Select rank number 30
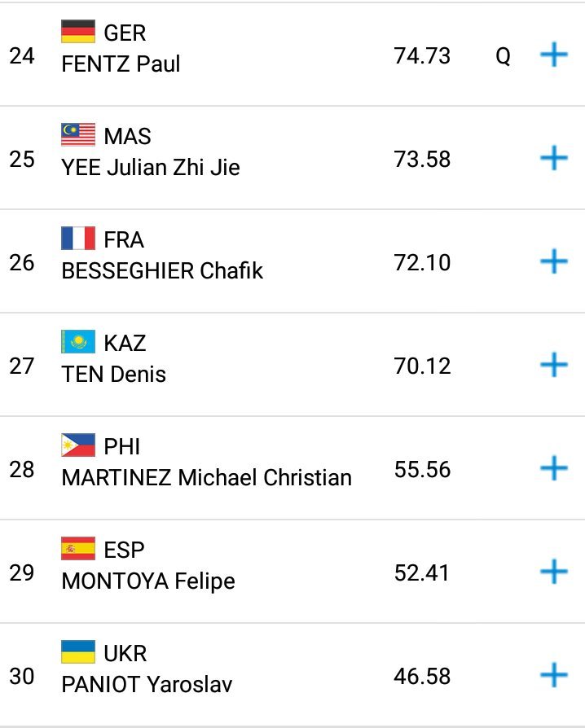 click(x=22, y=676)
